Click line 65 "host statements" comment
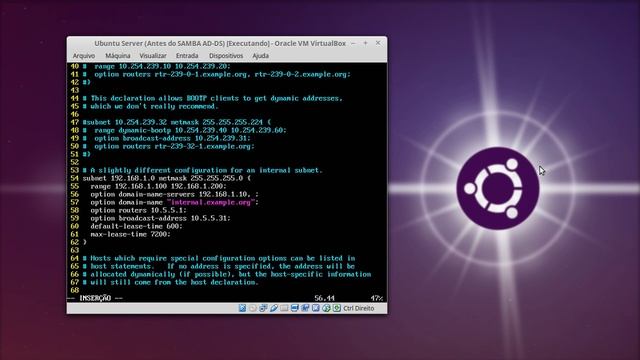640x360 pixels. (219, 266)
